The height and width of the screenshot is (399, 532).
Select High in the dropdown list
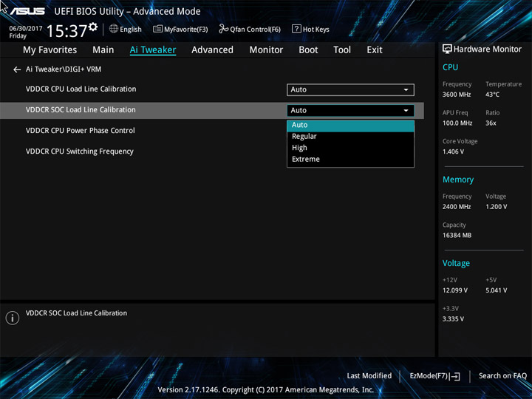point(350,148)
